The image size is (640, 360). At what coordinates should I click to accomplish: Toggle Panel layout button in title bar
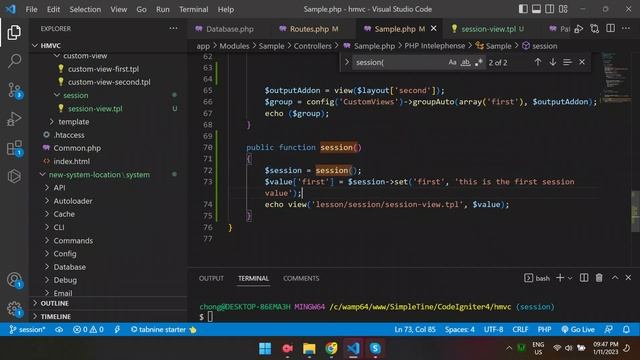tap(536, 9)
